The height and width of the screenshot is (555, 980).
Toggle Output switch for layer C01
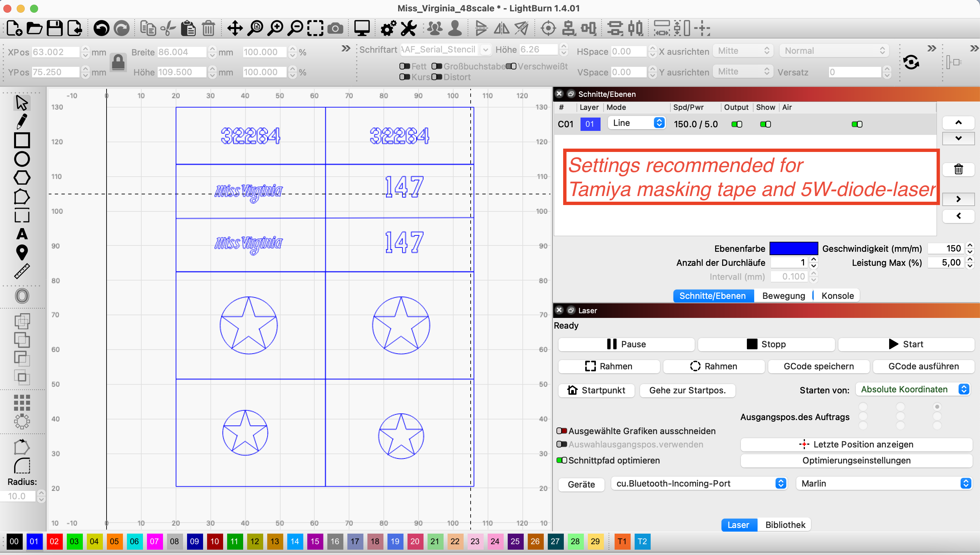pos(737,124)
